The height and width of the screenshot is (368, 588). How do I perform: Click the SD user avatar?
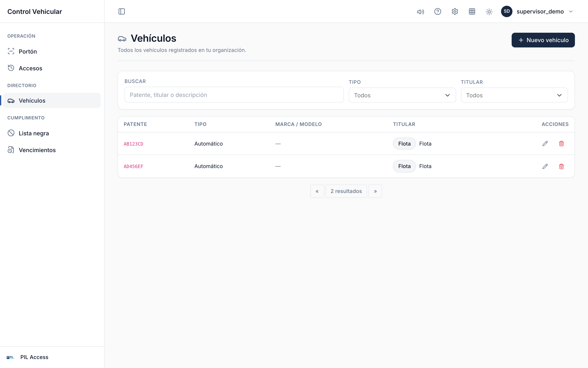pyautogui.click(x=507, y=11)
